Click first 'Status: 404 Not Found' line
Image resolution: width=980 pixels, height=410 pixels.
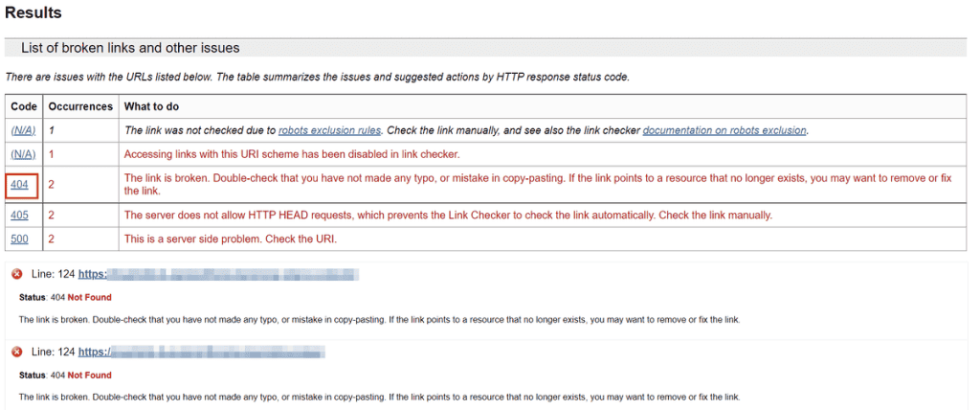(x=65, y=297)
